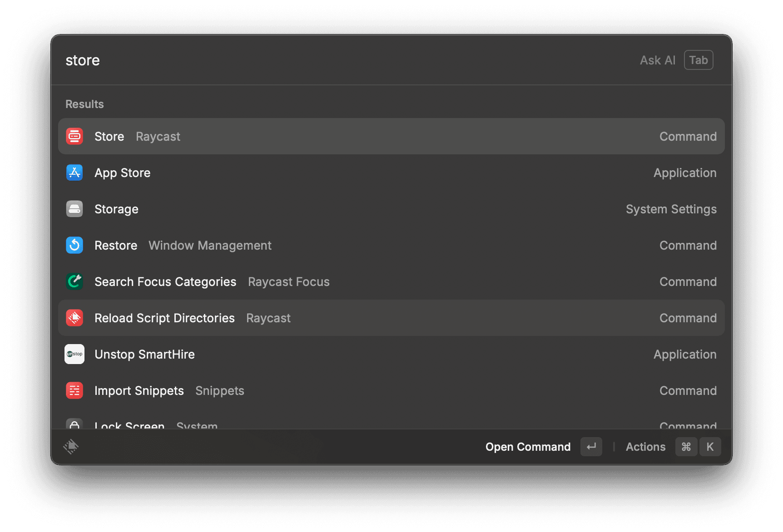Click the Tab key badge for Ask AI

(x=699, y=60)
